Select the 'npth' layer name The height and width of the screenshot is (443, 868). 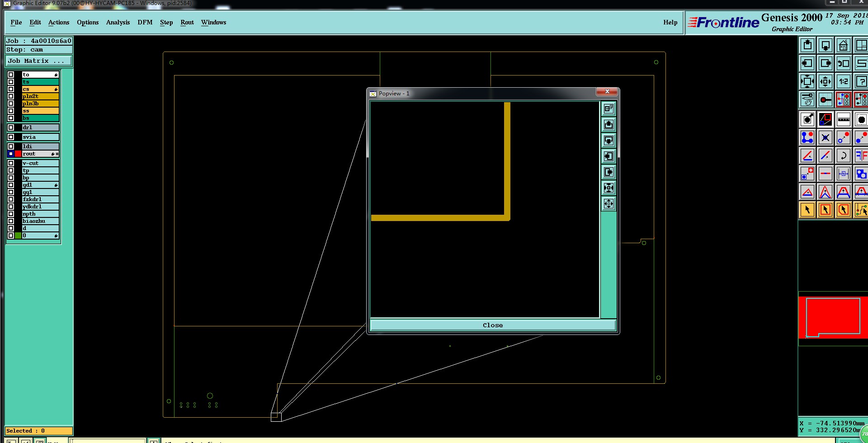pyautogui.click(x=40, y=214)
